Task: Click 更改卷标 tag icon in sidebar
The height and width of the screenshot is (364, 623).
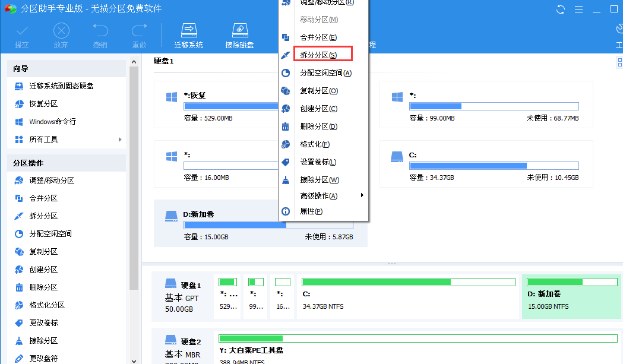Action: point(19,322)
